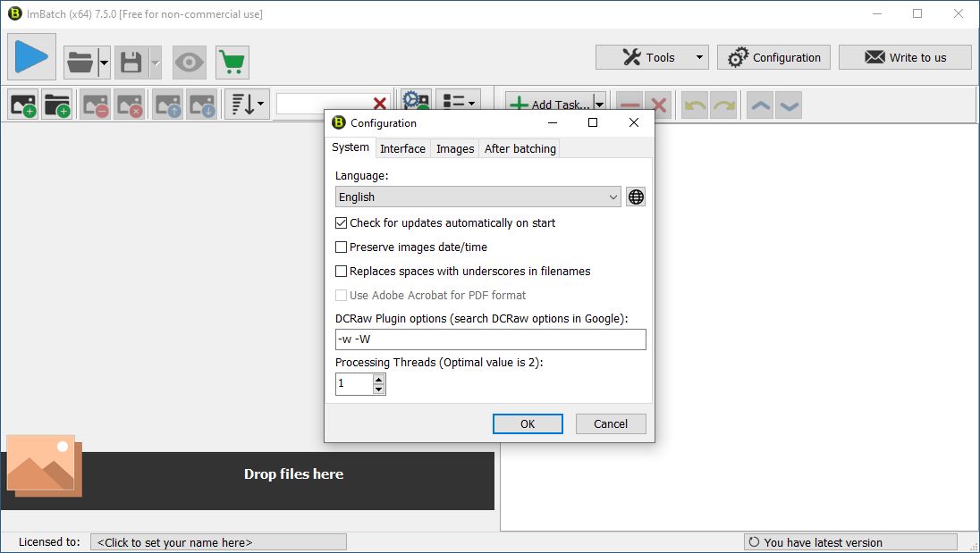This screenshot has width=980, height=553.
Task: Click the delete all tasks X icon
Action: pyautogui.click(x=658, y=105)
